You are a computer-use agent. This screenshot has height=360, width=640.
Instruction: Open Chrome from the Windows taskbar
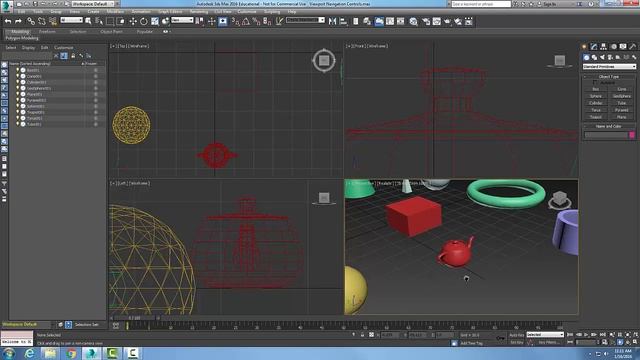tap(71, 353)
